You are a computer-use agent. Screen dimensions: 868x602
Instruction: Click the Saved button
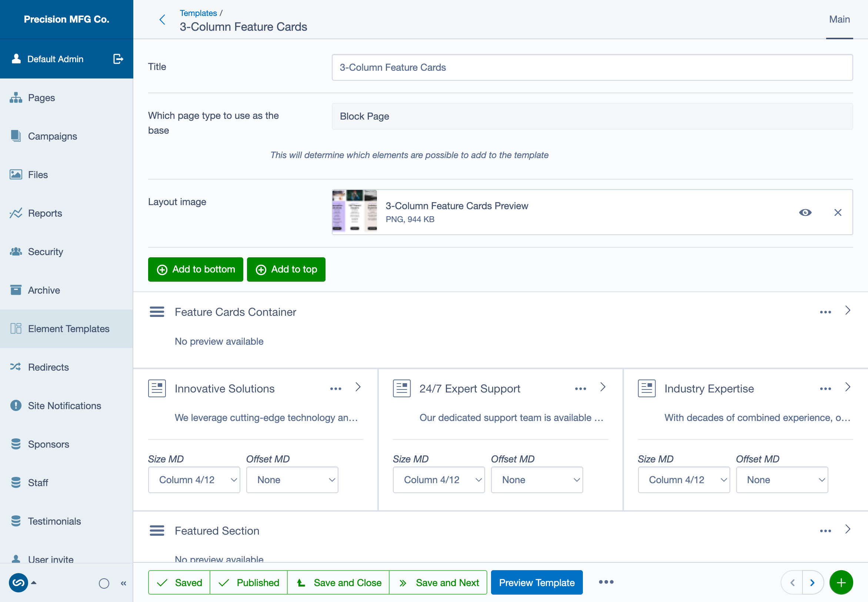pos(179,582)
